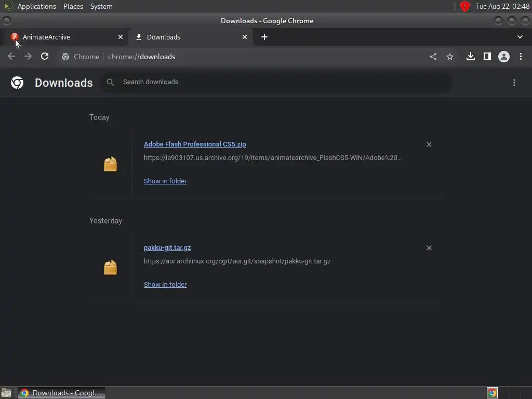Remove pakku-git.tar.gz from the list

429,248
